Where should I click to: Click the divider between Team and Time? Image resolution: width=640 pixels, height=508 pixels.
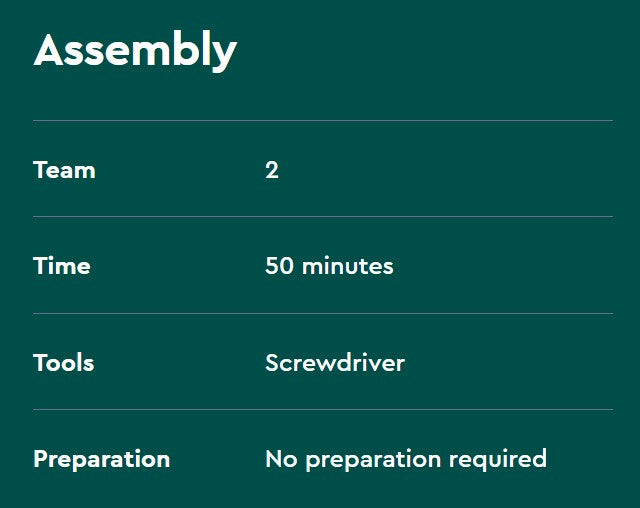point(322,217)
